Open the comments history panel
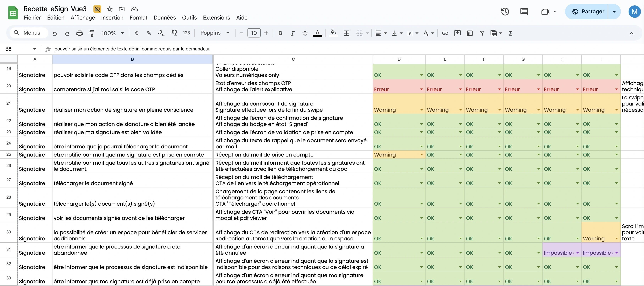644x286 pixels. tap(524, 12)
